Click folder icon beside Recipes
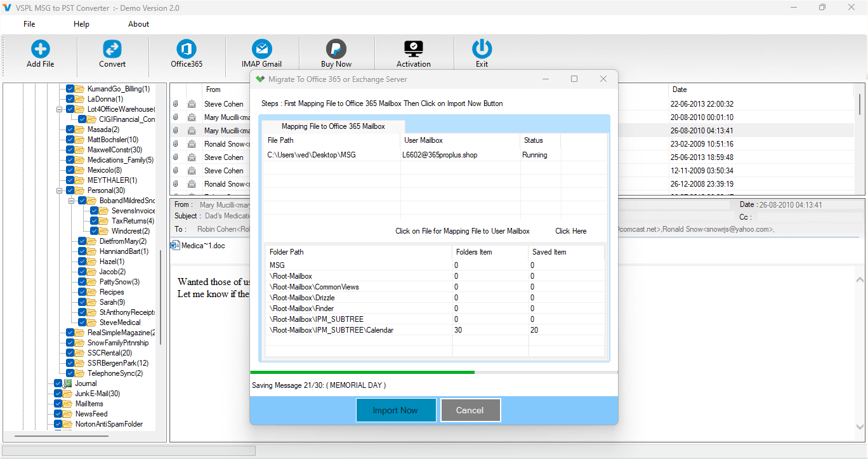868x459 pixels. [92, 292]
